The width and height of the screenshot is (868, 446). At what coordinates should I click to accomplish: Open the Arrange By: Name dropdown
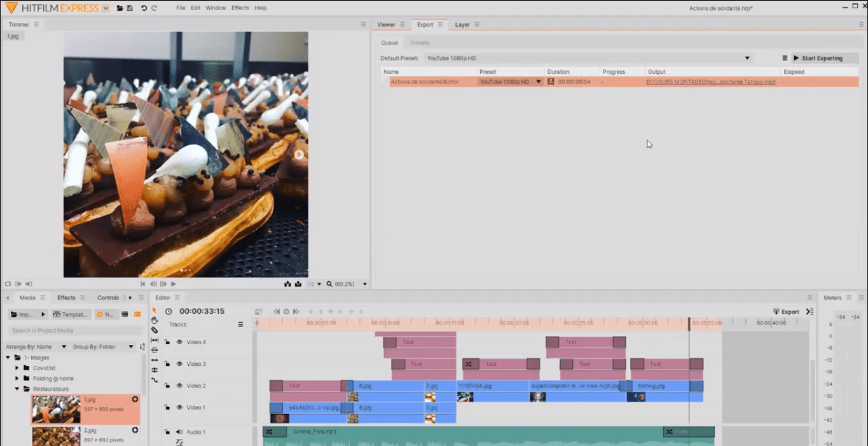pyautogui.click(x=36, y=347)
